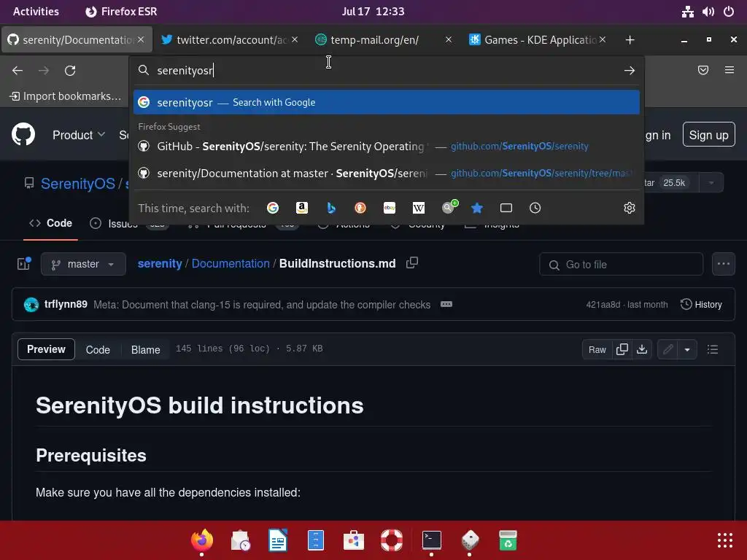
Task: Pick the eBay search engine icon
Action: (390, 208)
